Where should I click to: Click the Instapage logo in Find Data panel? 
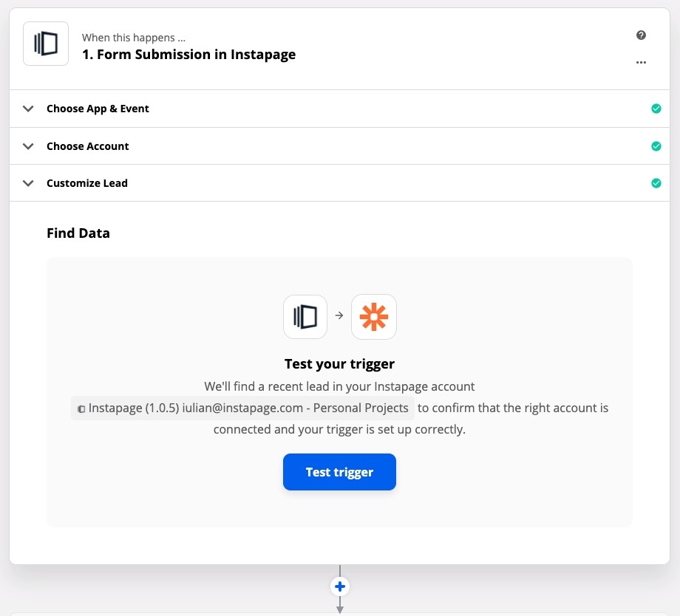305,317
